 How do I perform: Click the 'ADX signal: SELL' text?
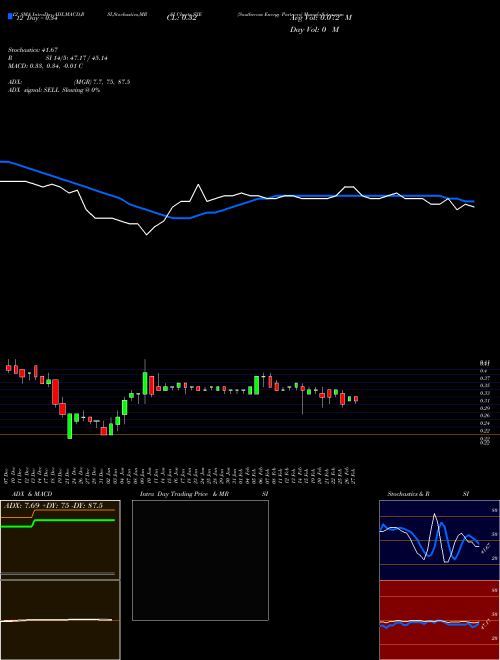pos(34,90)
